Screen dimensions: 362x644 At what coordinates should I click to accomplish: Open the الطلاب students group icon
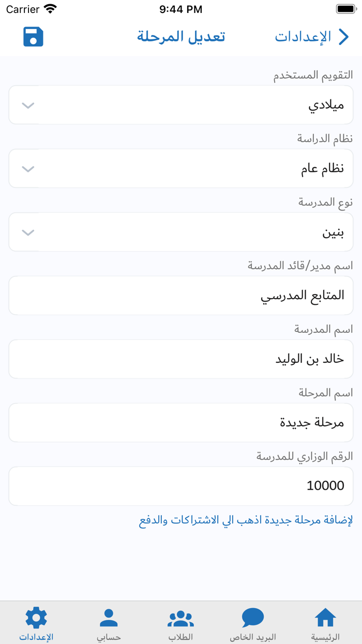(180, 617)
